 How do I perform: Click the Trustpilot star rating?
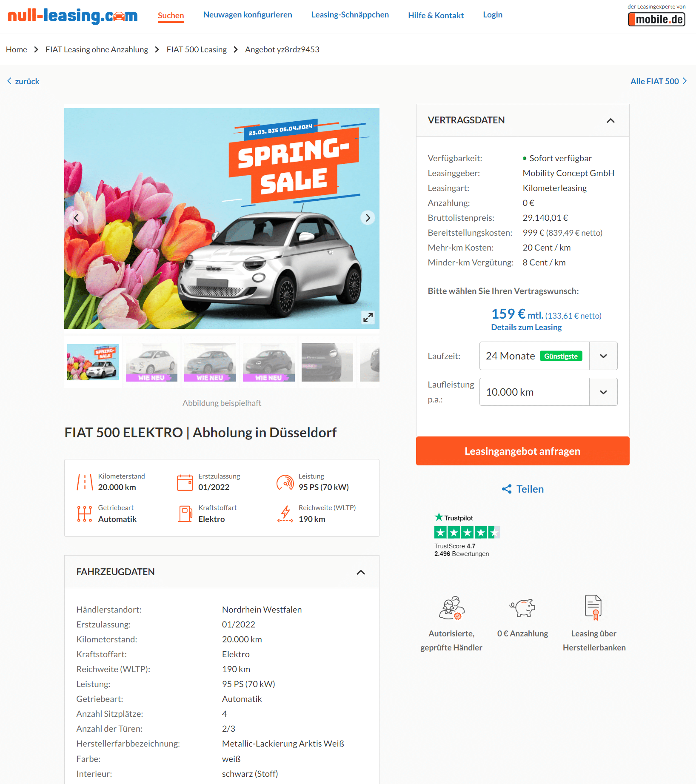pyautogui.click(x=467, y=532)
